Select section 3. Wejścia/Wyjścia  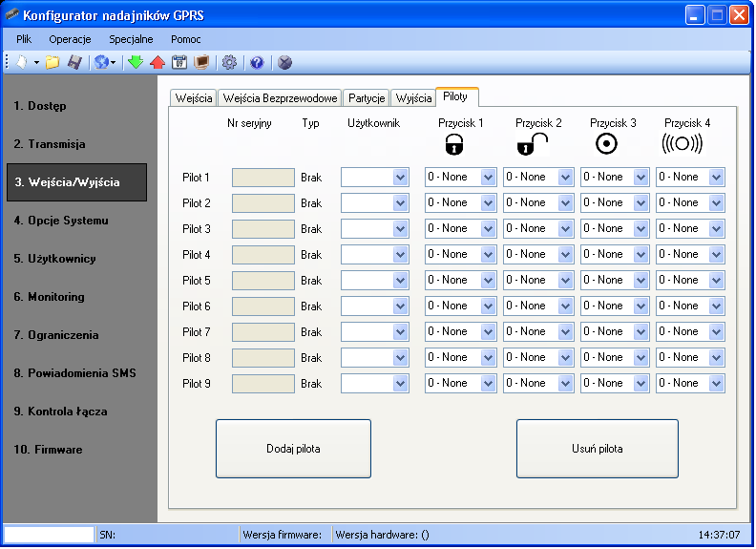click(76, 181)
